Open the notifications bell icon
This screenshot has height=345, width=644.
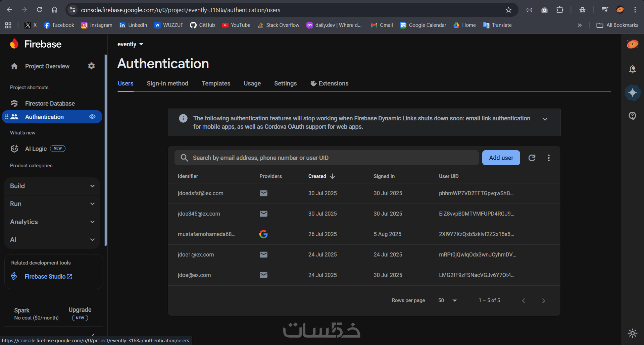click(x=632, y=69)
